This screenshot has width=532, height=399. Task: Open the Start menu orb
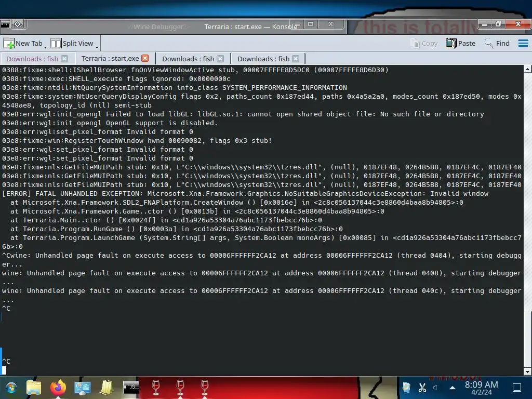coord(11,387)
